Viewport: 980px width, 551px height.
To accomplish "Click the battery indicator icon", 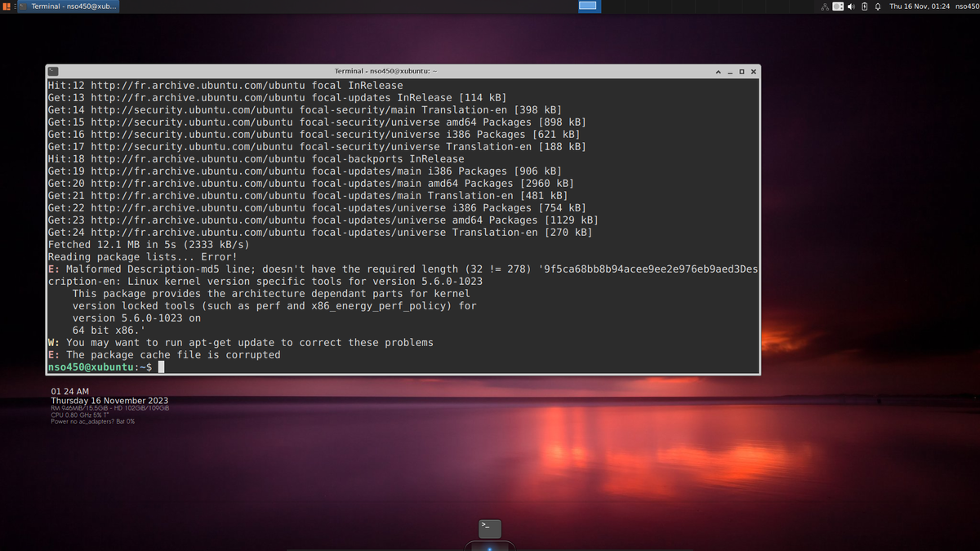I will pos(865,6).
